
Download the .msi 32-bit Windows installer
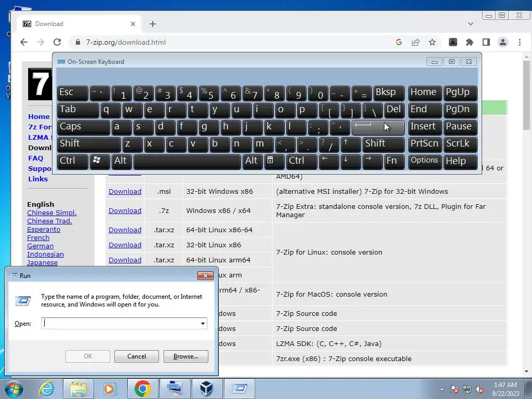tap(125, 191)
